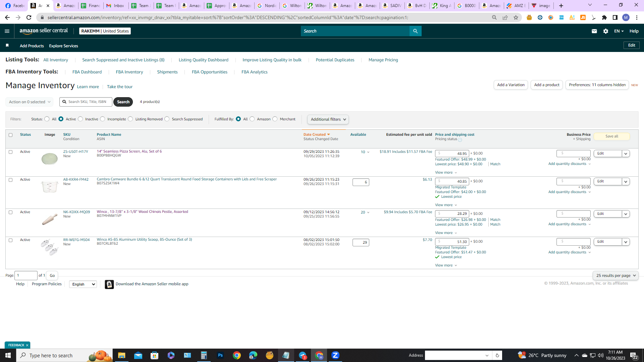644x362 pixels.
Task: Select the RR-WEFG-M504 row checkbox
Action: pos(10,240)
